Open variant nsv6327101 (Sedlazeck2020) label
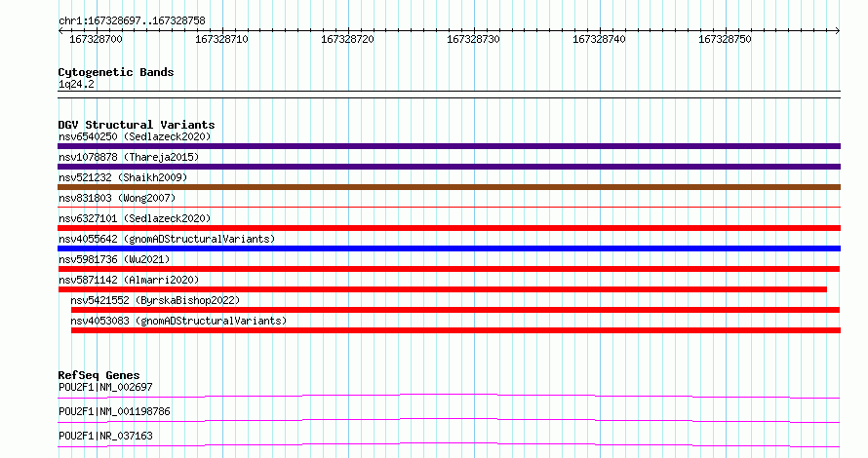Screen dimensions: 868x458 [135, 218]
